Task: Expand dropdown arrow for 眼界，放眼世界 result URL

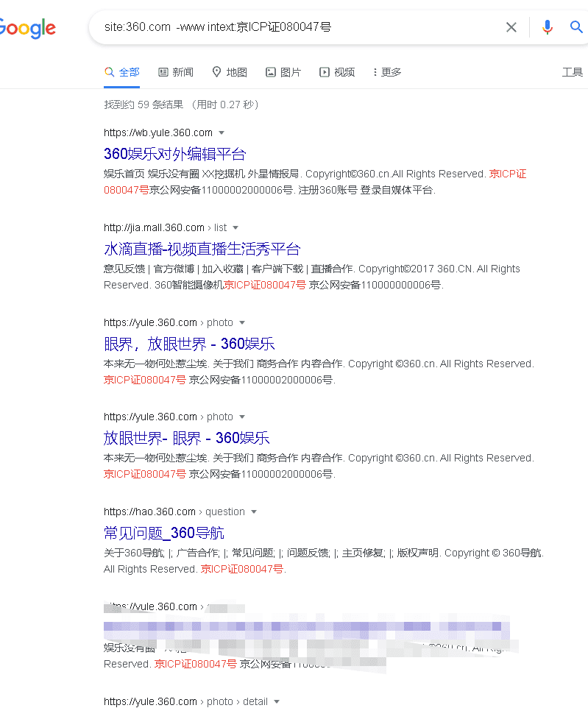Action: pos(242,322)
